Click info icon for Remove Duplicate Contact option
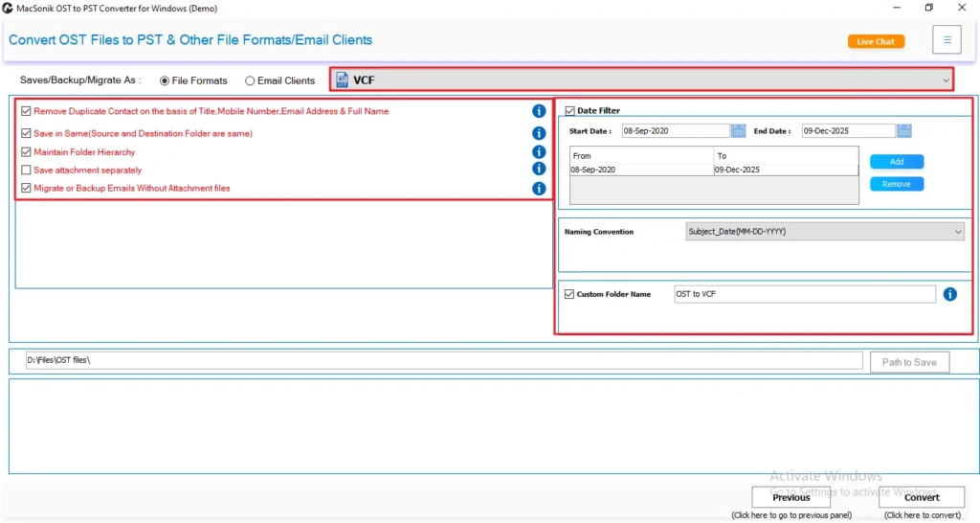Image resolution: width=980 pixels, height=523 pixels. click(x=539, y=111)
